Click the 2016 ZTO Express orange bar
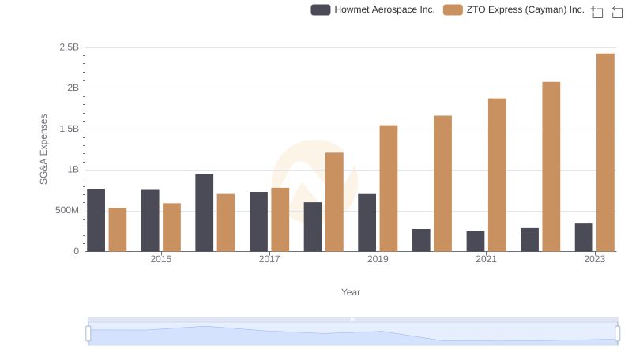The image size is (632, 364). click(226, 223)
